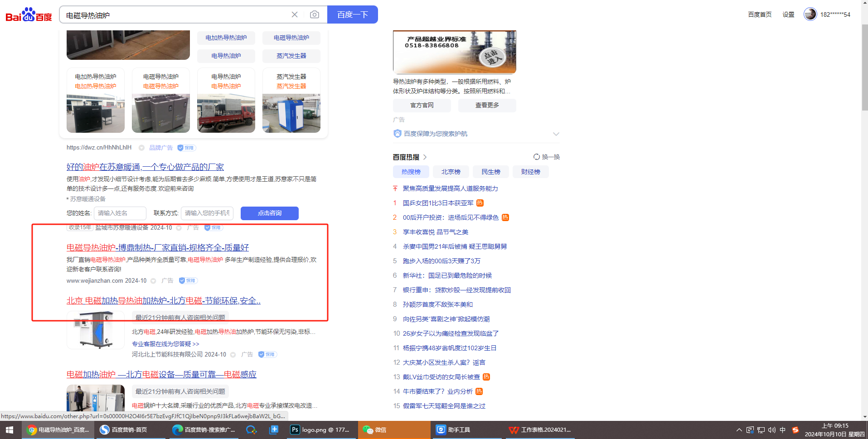Screen dimensions: 868x439
Task: Open 助手工具 from the taskbar
Action: [467, 430]
